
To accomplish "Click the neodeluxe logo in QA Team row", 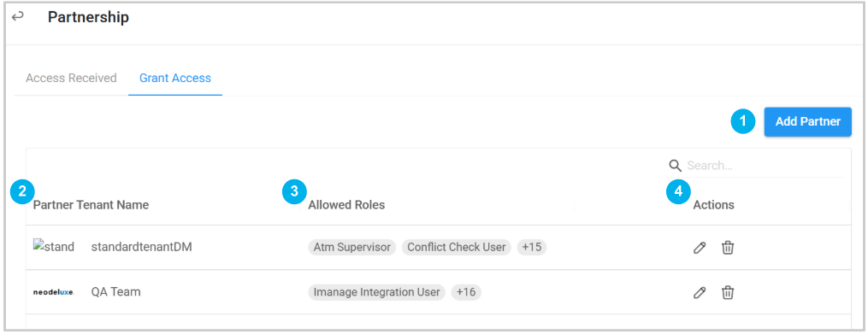I will pyautogui.click(x=54, y=291).
